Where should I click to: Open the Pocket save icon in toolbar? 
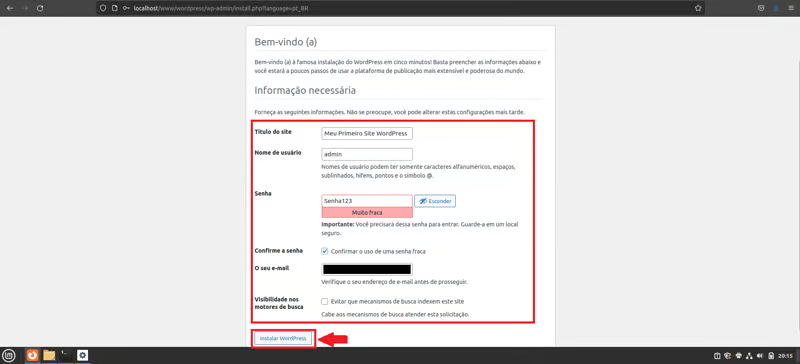point(761,8)
